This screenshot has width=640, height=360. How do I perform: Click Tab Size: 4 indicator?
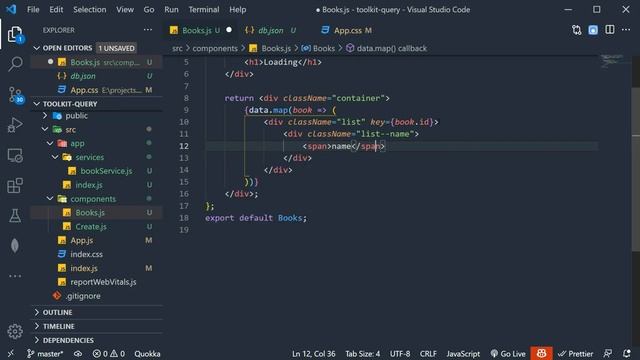(x=363, y=354)
